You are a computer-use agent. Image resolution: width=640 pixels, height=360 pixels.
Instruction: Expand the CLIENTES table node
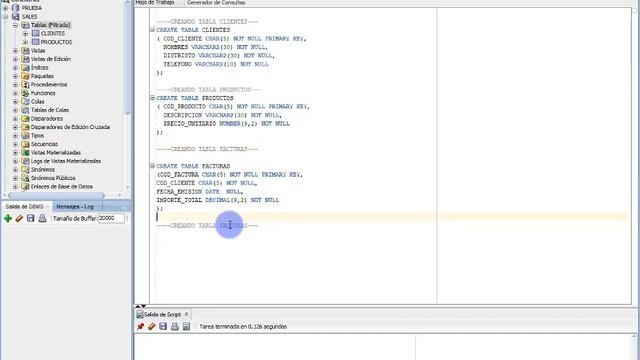(25, 33)
